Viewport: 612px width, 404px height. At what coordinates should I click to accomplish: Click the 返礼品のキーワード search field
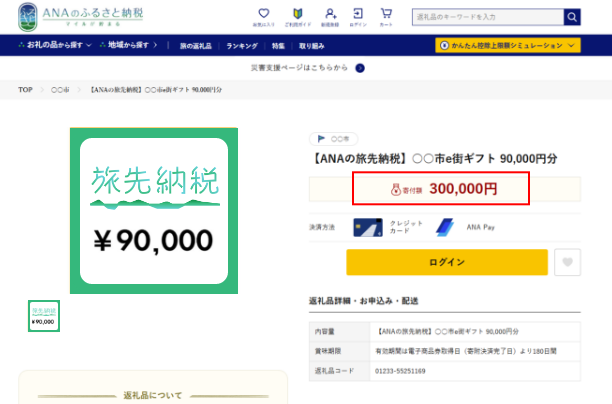(483, 17)
